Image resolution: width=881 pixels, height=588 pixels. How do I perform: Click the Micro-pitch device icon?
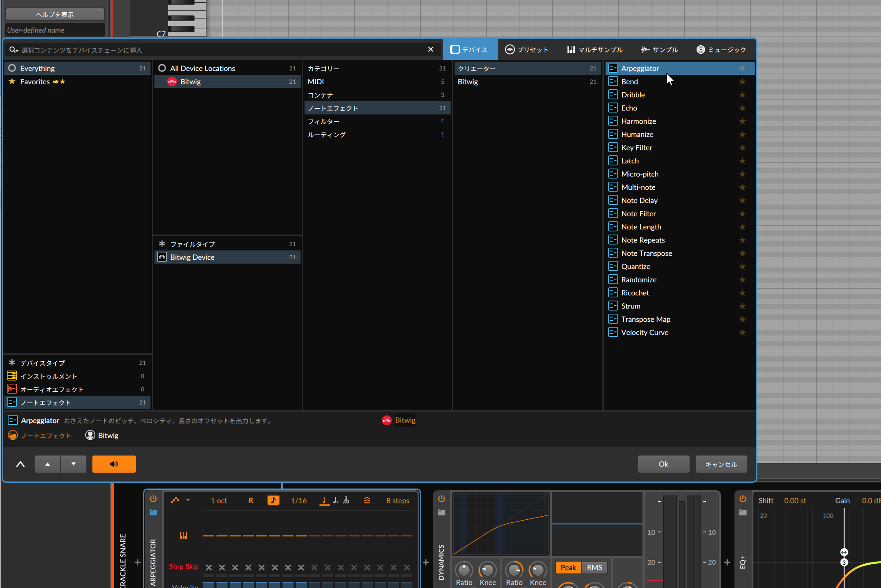613,174
